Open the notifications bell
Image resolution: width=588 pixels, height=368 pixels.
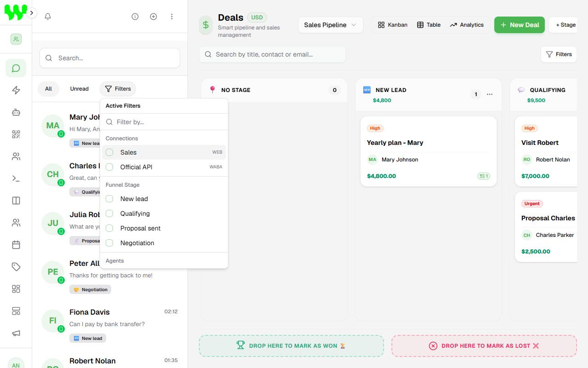click(48, 17)
